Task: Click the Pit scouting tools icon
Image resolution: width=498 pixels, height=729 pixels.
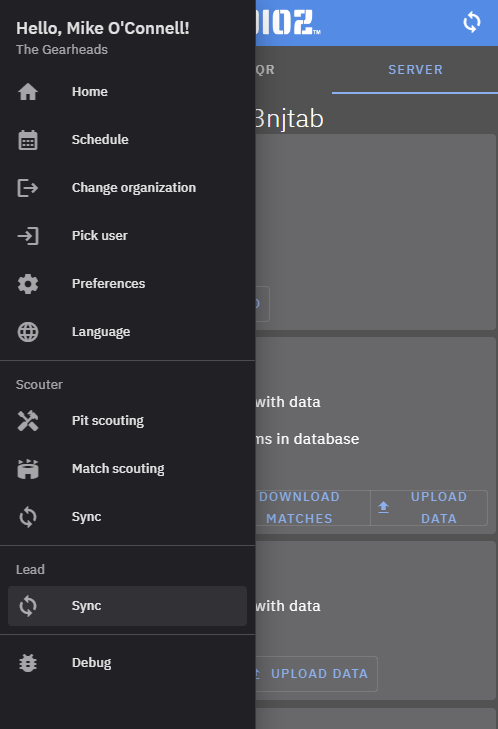Action: point(28,421)
